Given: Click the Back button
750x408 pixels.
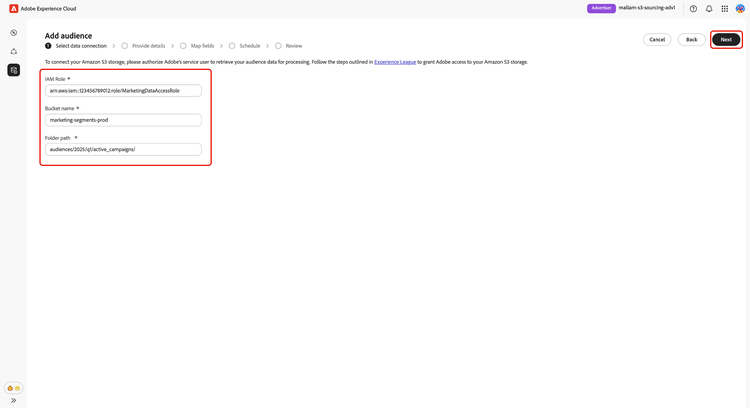Looking at the screenshot, I should (x=691, y=40).
